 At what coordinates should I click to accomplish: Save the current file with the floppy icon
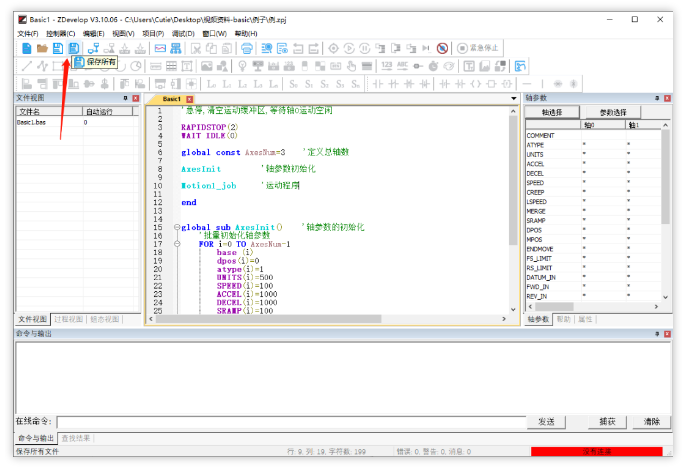click(58, 48)
